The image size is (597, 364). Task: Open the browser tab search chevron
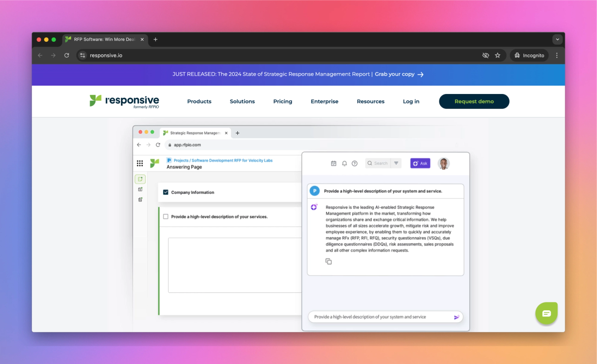(x=557, y=39)
